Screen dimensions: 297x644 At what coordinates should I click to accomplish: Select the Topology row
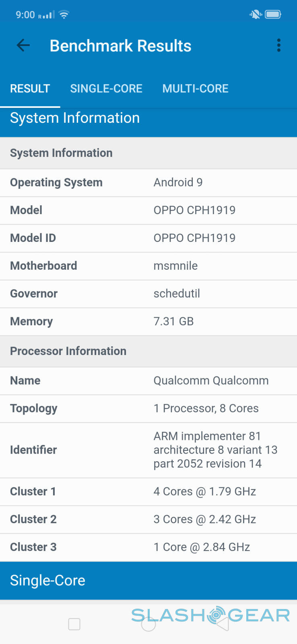(148, 409)
